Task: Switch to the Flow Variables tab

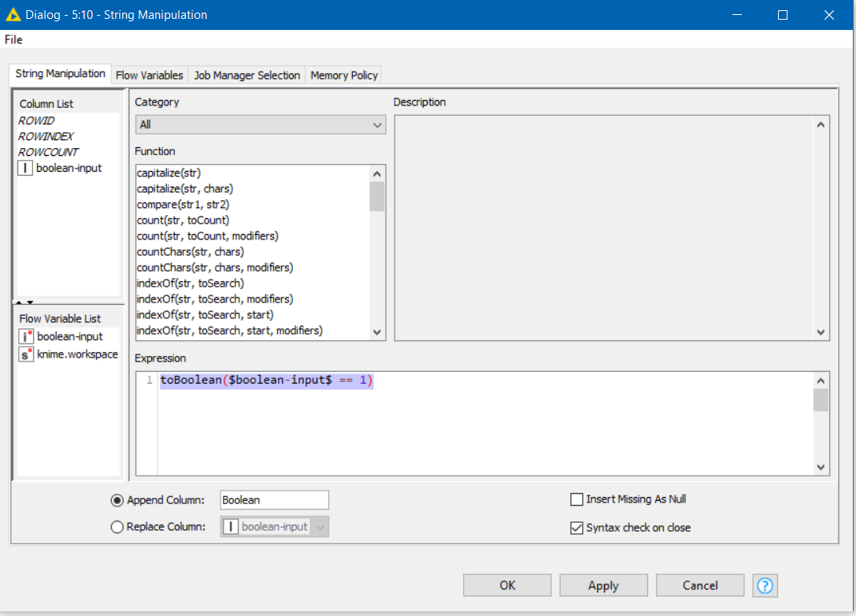Action: click(x=149, y=76)
